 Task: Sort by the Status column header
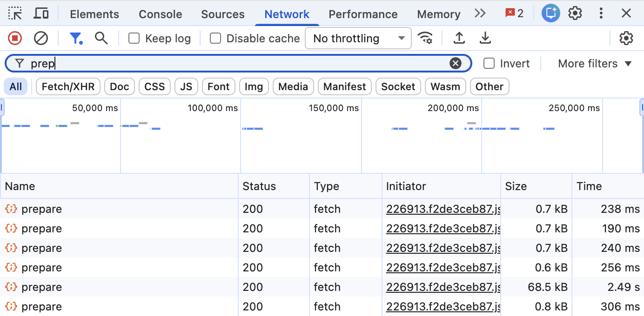tap(274, 186)
